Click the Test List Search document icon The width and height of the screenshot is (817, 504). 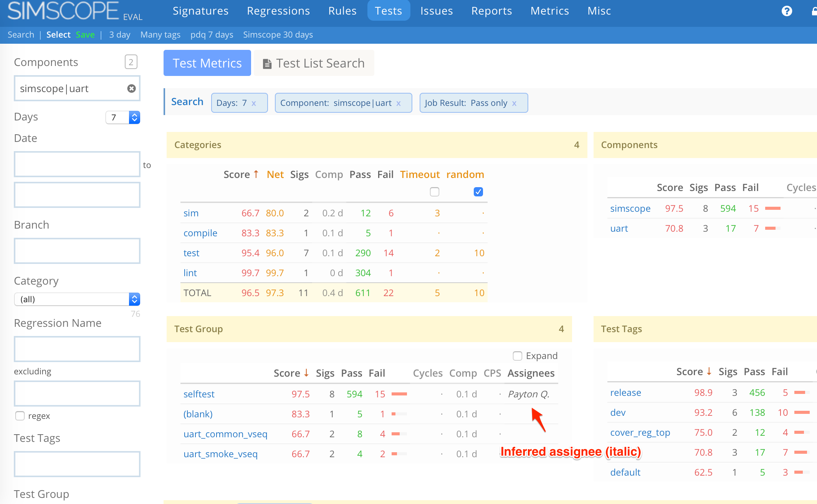pos(267,64)
